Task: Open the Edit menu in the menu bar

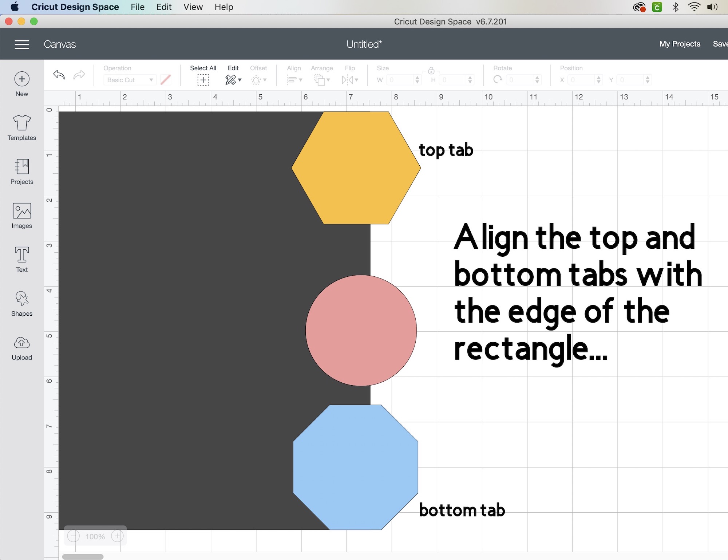Action: 164,7
